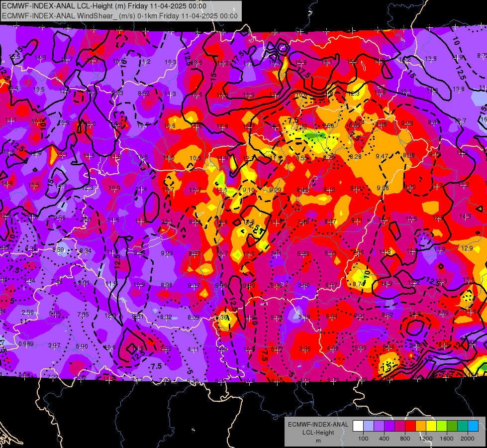Click the grid value 8.34
The height and width of the screenshot is (448, 487).
click(x=86, y=250)
